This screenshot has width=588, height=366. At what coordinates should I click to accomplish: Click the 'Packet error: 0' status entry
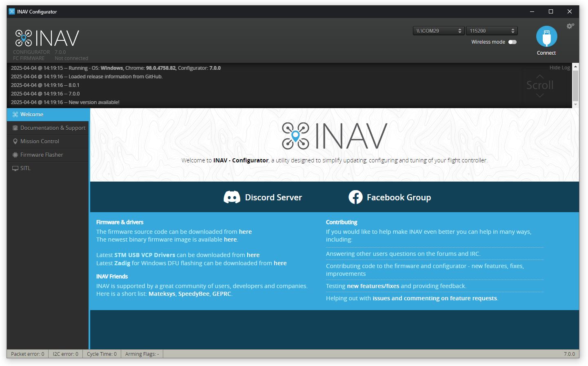pyautogui.click(x=28, y=354)
